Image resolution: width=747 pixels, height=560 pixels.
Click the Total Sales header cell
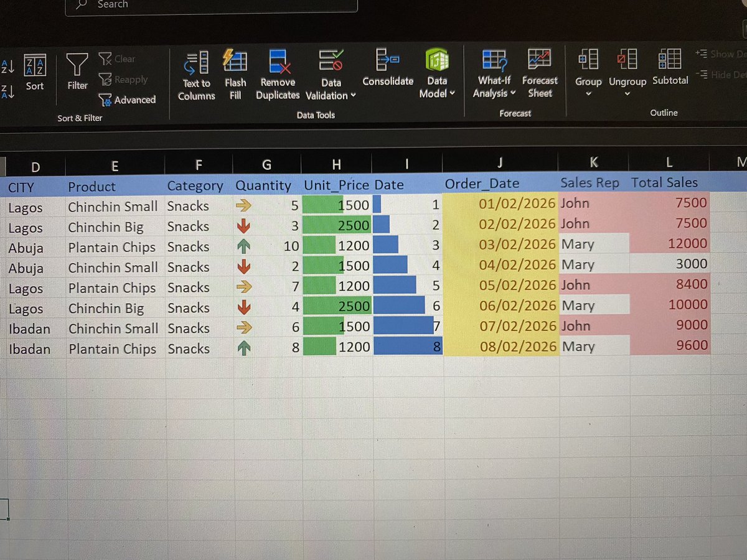click(x=669, y=182)
